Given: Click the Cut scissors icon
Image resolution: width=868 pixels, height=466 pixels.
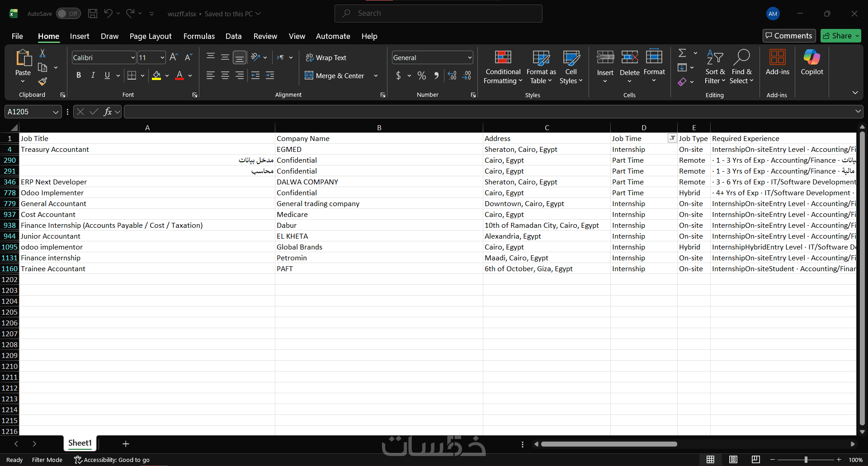Looking at the screenshot, I should pyautogui.click(x=42, y=53).
